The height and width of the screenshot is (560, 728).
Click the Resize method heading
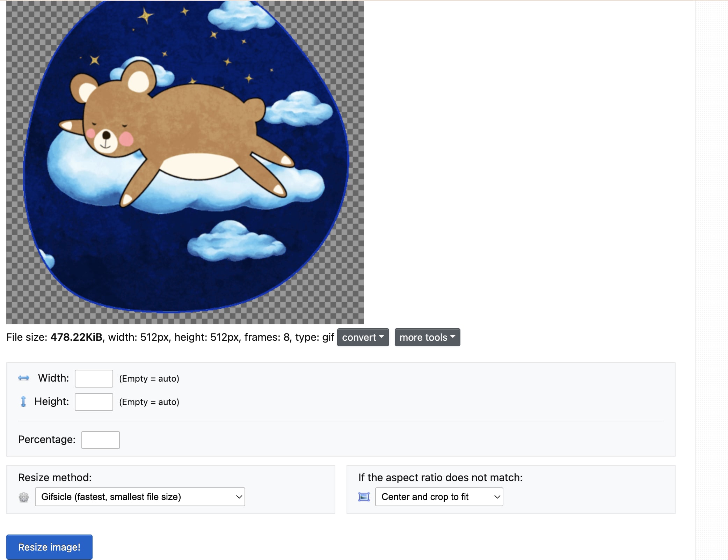pyautogui.click(x=55, y=477)
